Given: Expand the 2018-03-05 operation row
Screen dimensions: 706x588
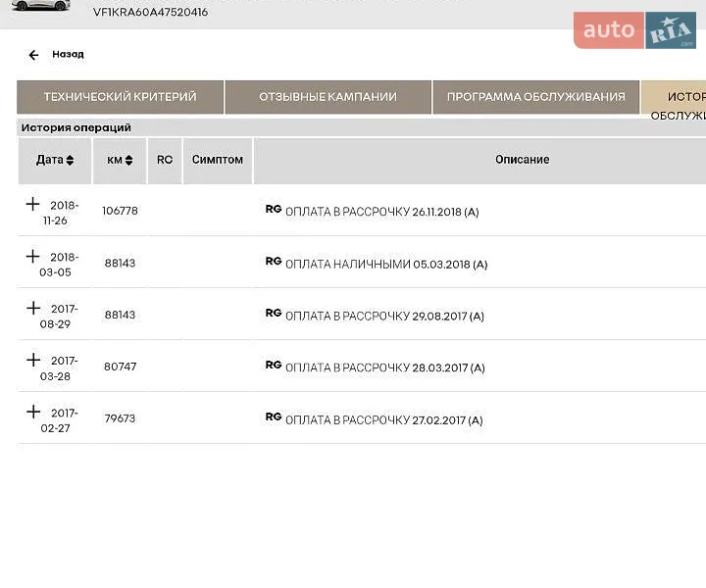Looking at the screenshot, I should pos(32,257).
